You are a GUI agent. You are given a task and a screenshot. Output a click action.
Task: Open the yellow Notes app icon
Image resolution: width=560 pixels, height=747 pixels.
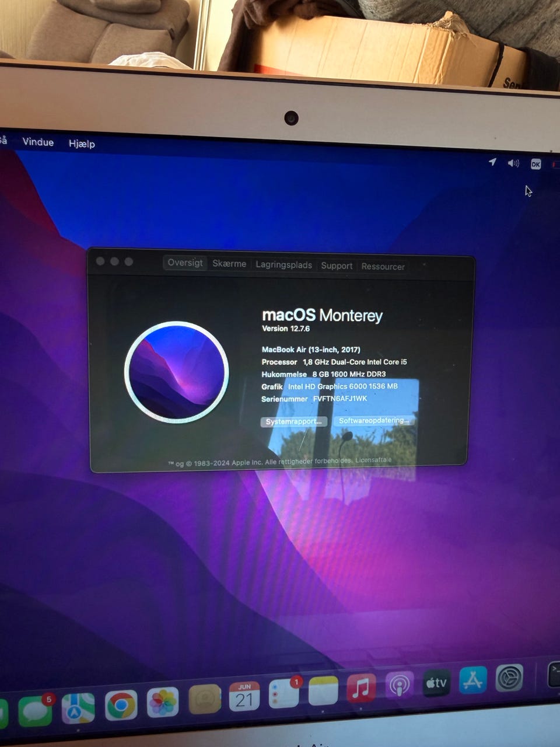click(x=323, y=691)
